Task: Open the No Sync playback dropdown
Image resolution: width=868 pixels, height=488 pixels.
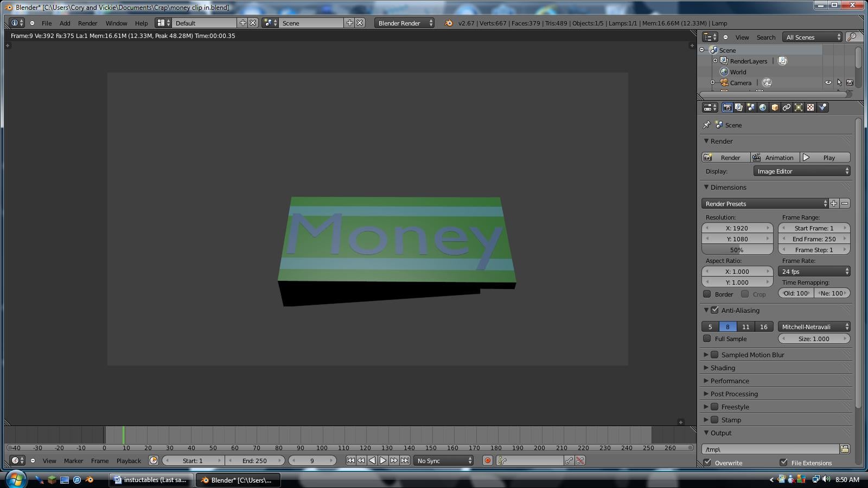Action: [443, 460]
